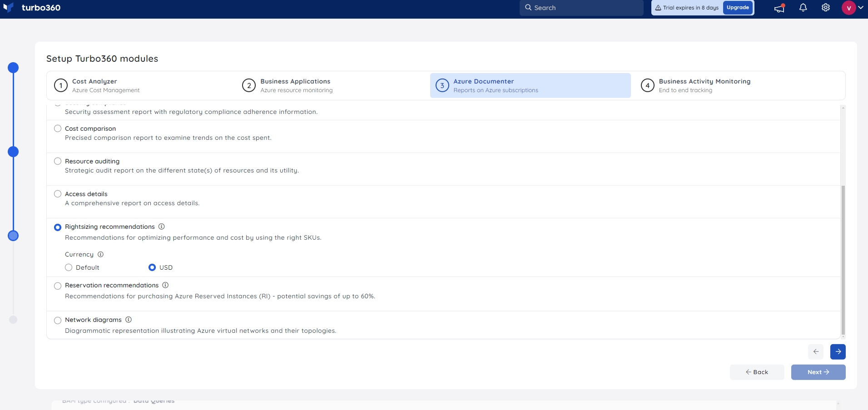
Task: Choose USD currency radio button
Action: tap(152, 267)
